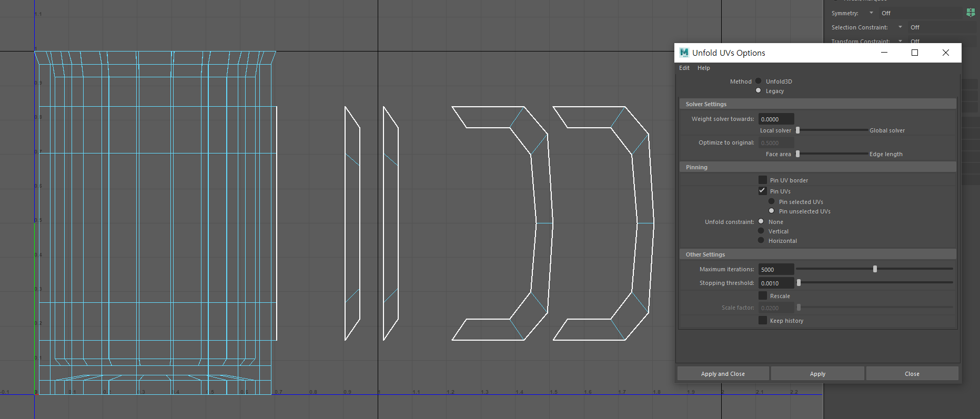Click the 'Local solver' label

775,130
